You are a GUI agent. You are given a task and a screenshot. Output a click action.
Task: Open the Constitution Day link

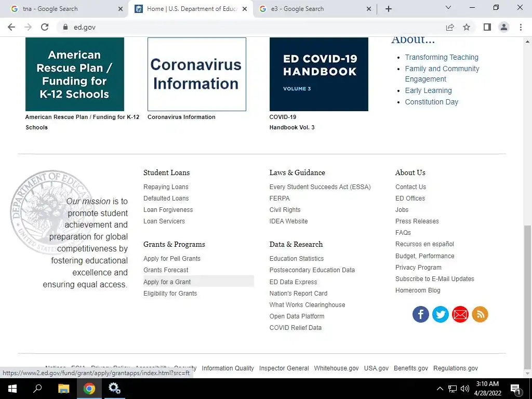[431, 102]
